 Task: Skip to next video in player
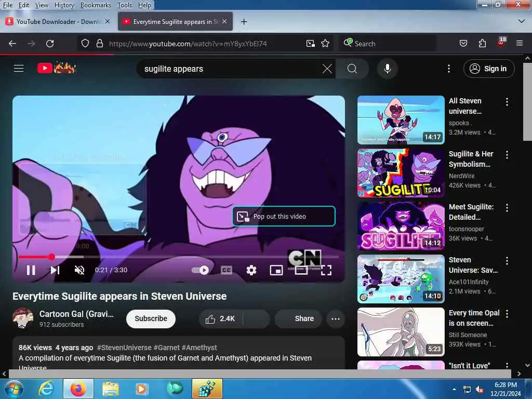pyautogui.click(x=55, y=270)
